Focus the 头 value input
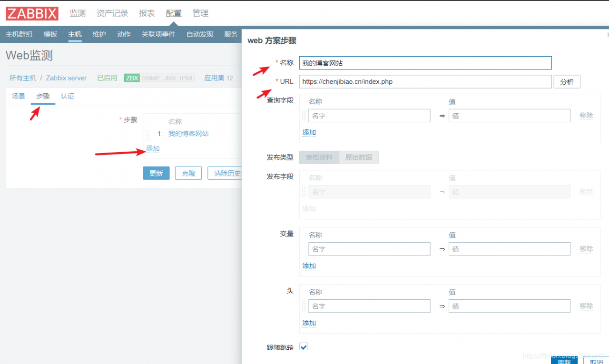Screen dimensions: 609x364 [x=510, y=306]
